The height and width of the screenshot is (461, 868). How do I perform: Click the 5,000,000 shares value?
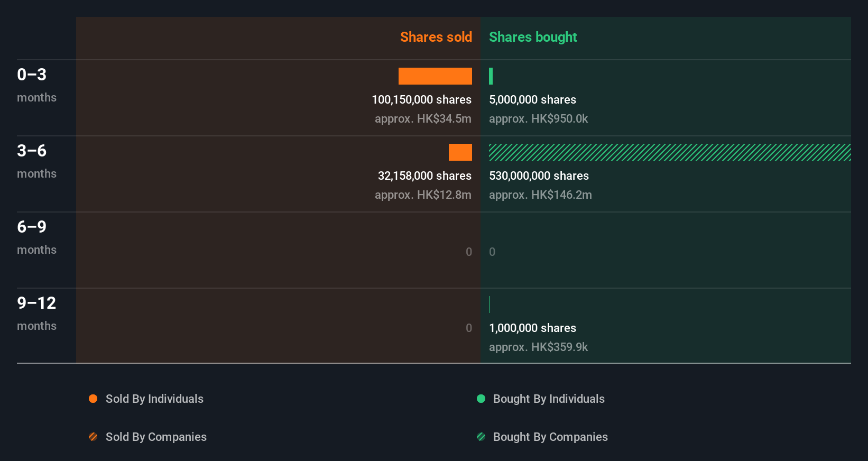(x=532, y=100)
